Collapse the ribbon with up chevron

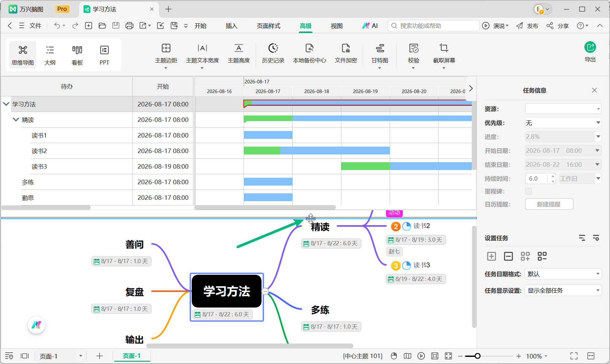coord(600,25)
